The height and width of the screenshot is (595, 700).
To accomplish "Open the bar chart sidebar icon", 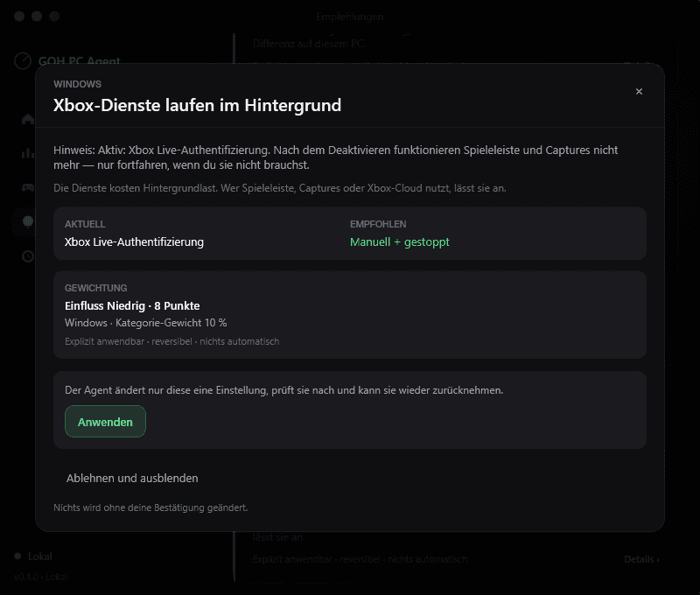I will (28, 153).
